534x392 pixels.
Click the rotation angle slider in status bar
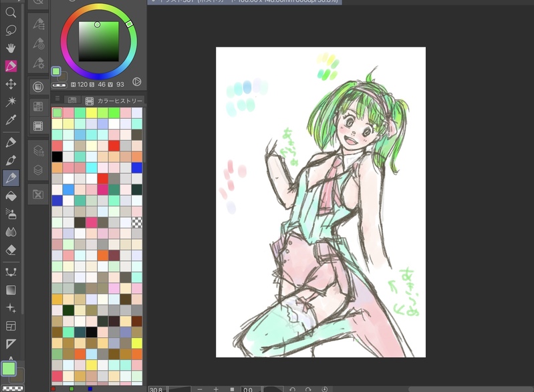(x=273, y=389)
